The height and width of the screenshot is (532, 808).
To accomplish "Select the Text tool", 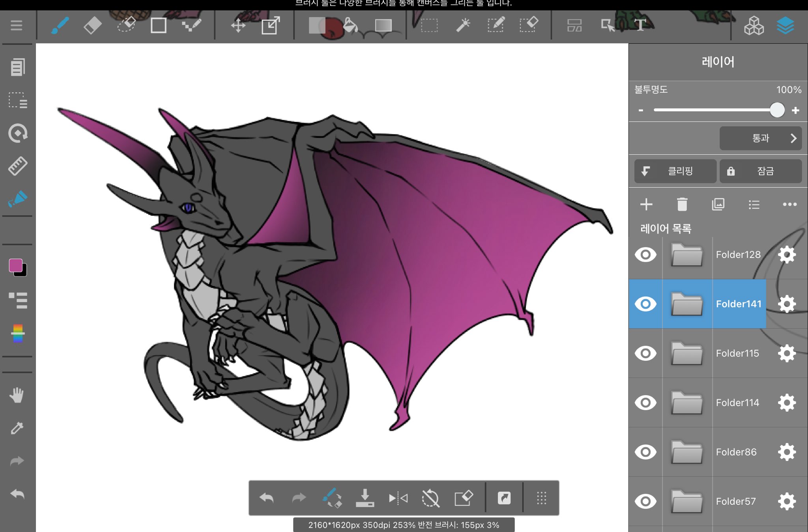I will [640, 26].
